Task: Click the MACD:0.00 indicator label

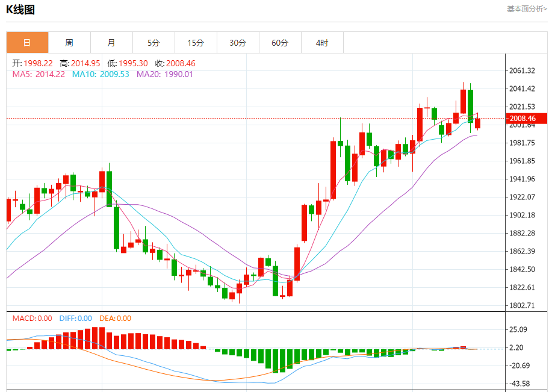Action: pos(33,319)
